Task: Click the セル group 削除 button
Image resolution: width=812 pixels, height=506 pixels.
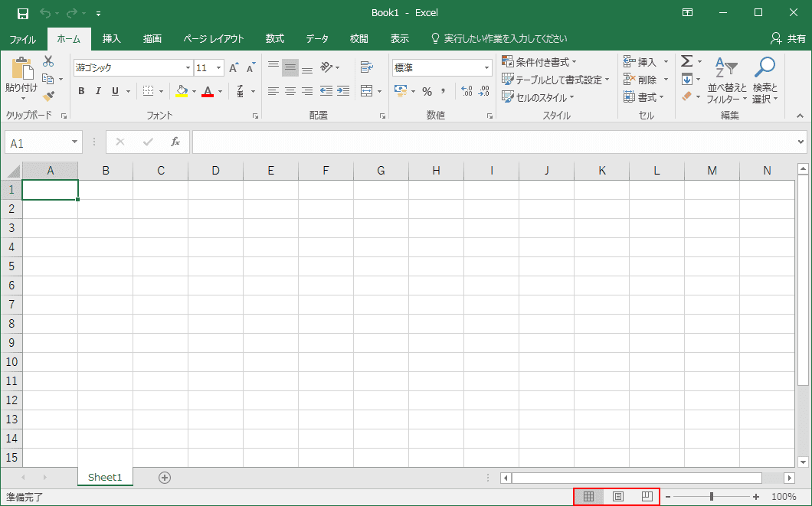Action: click(x=640, y=80)
